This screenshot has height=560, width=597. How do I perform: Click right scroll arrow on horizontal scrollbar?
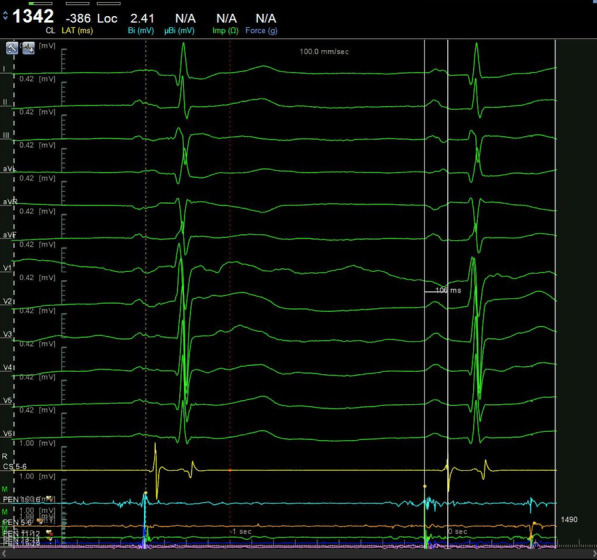click(593, 554)
